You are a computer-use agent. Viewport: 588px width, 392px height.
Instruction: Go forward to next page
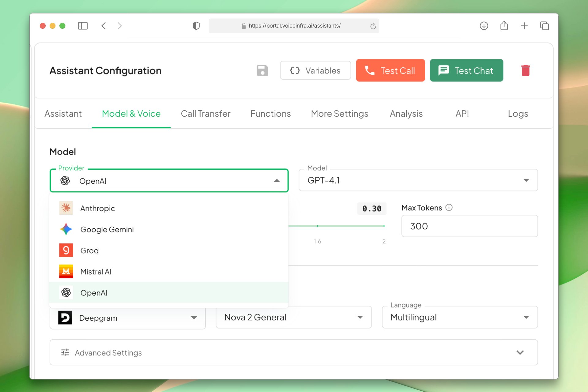click(120, 26)
